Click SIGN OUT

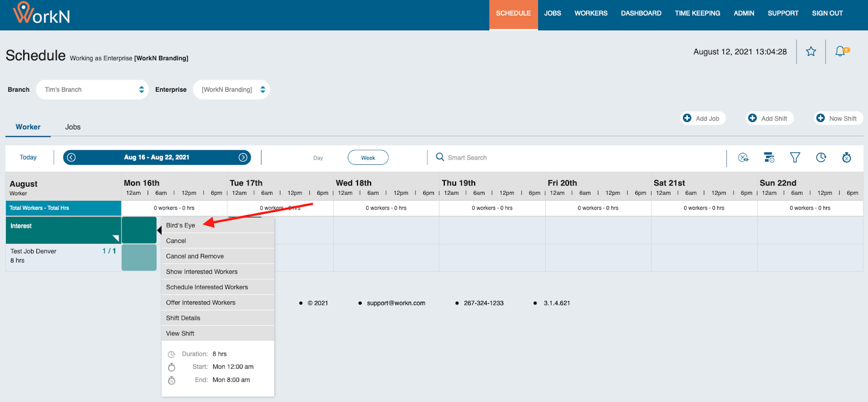[827, 14]
